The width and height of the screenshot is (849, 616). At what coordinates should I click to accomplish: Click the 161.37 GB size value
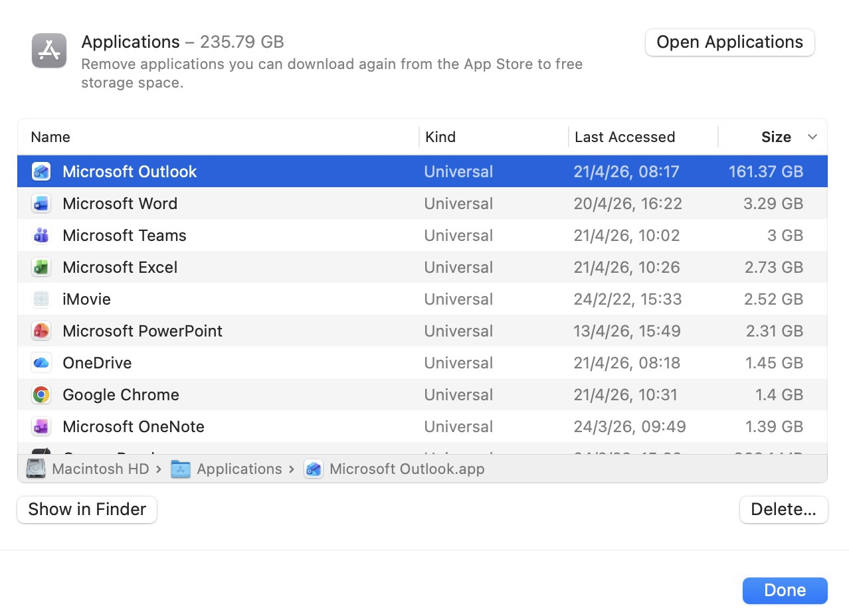765,171
